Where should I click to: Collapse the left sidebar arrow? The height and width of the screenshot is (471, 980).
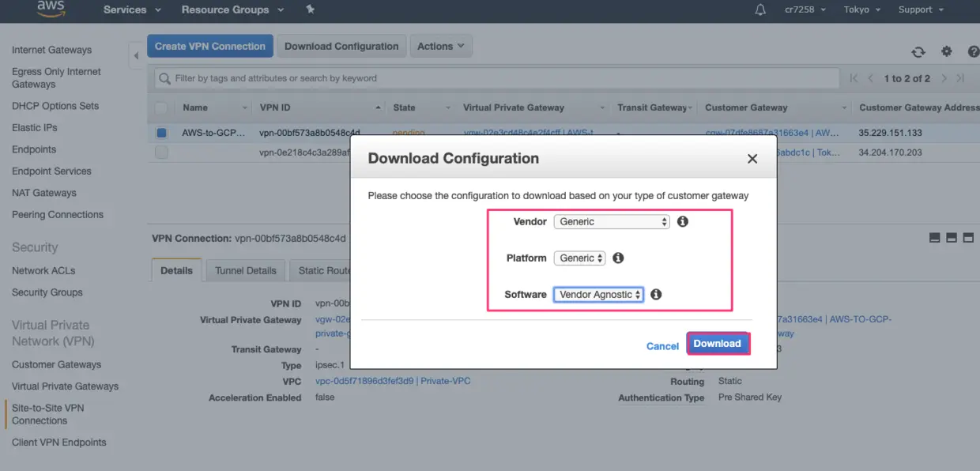tap(136, 55)
